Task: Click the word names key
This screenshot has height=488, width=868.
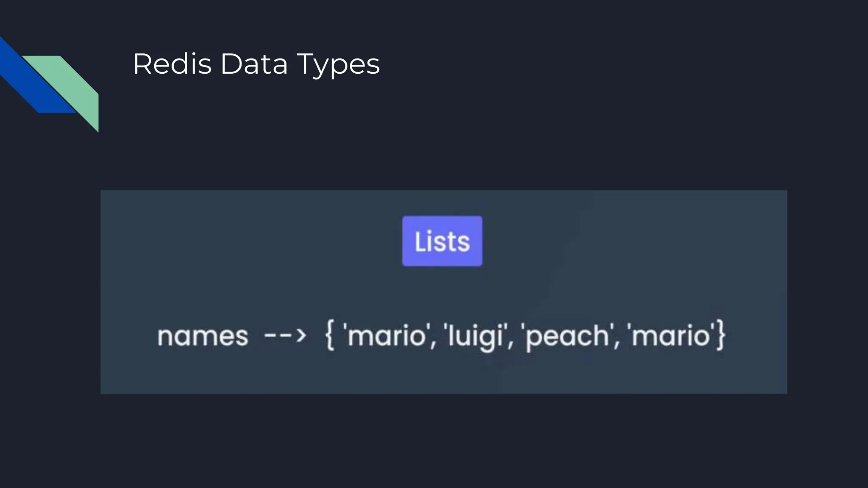Action: 203,336
